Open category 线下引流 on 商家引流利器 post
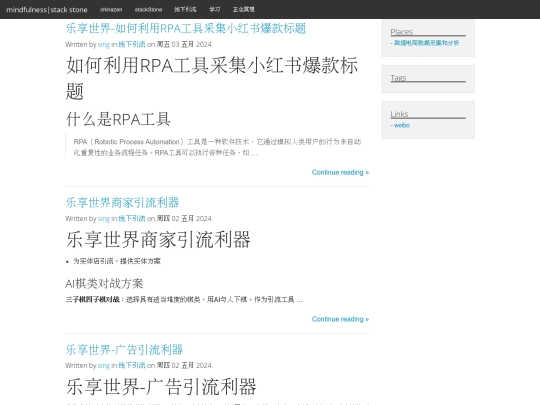The width and height of the screenshot is (540, 405). coord(132,219)
